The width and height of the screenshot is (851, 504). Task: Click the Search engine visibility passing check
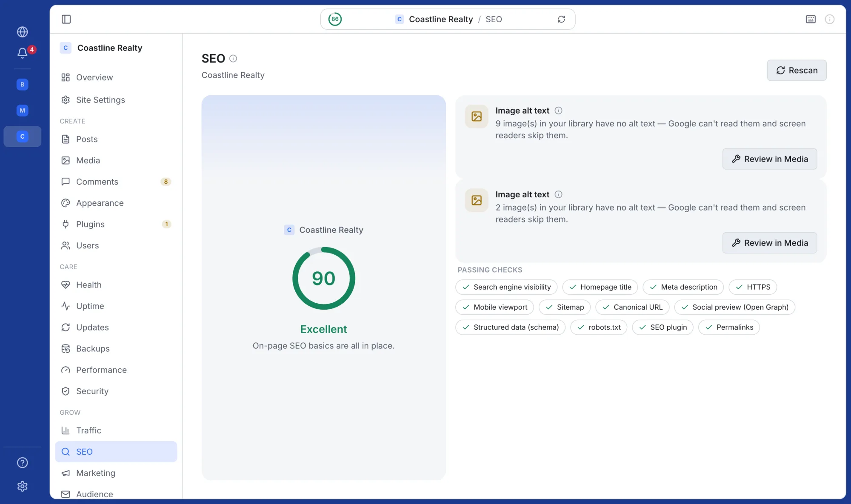[x=506, y=287]
